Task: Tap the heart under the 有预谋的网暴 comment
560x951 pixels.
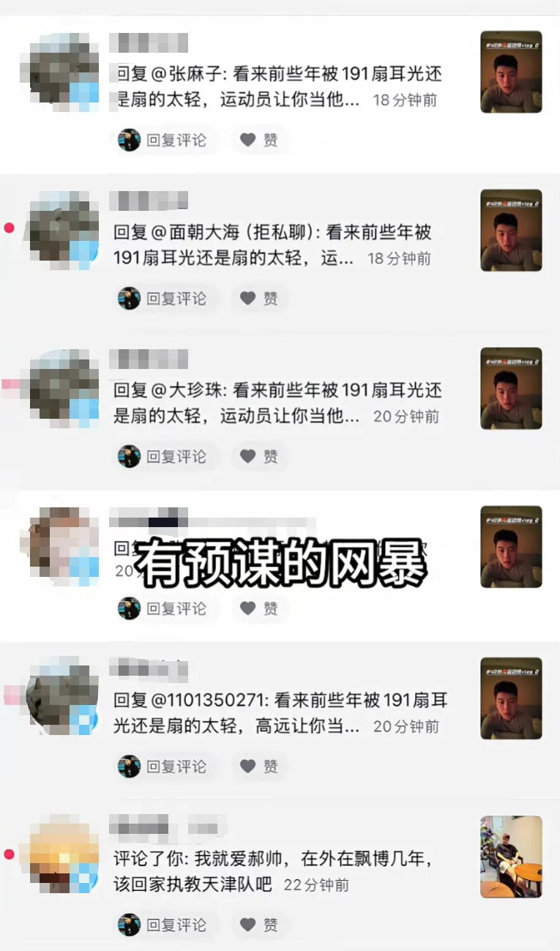Action: click(260, 608)
